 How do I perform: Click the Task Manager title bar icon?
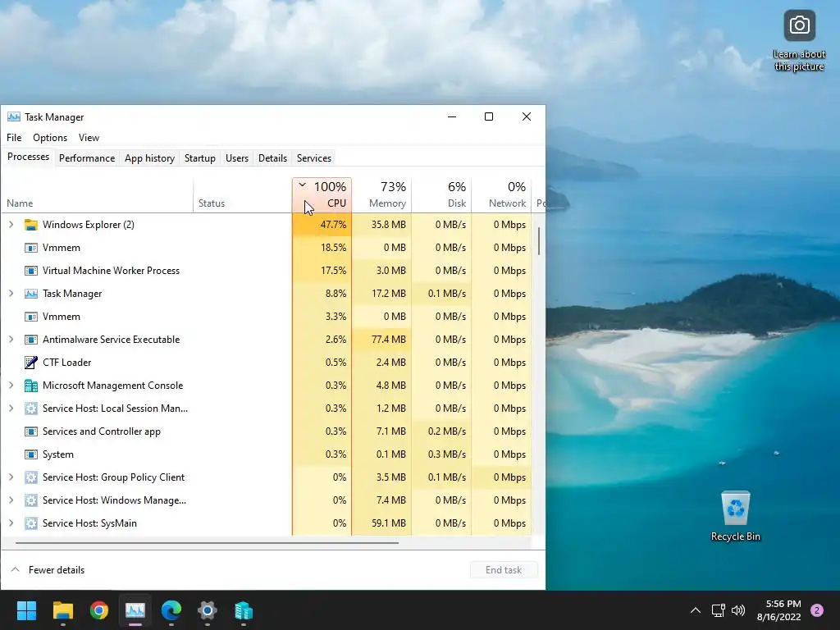[x=14, y=116]
